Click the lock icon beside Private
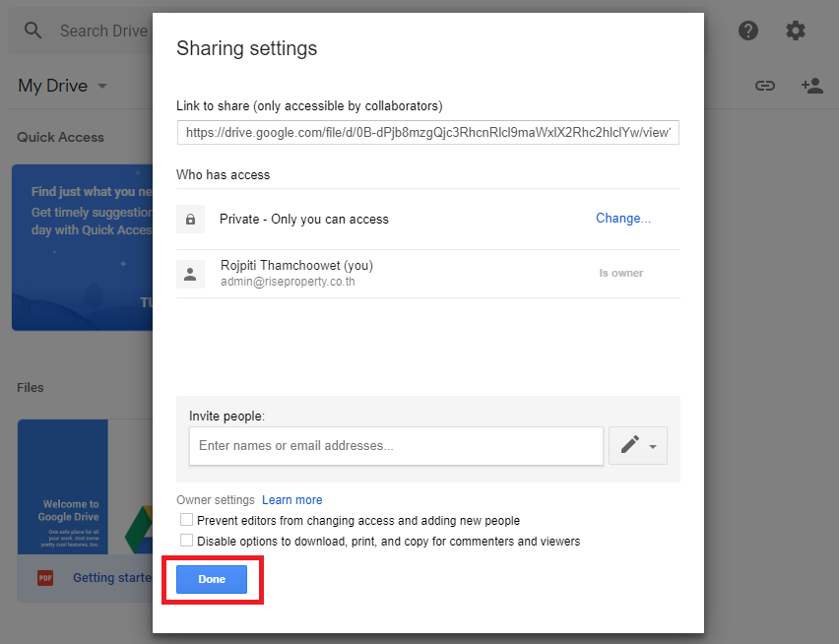Image resolution: width=839 pixels, height=644 pixels. coord(190,219)
